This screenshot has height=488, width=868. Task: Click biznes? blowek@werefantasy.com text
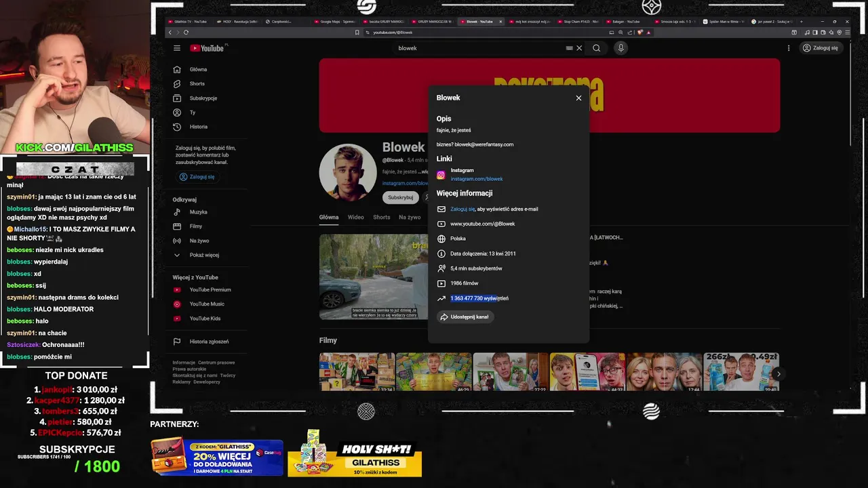pos(475,144)
